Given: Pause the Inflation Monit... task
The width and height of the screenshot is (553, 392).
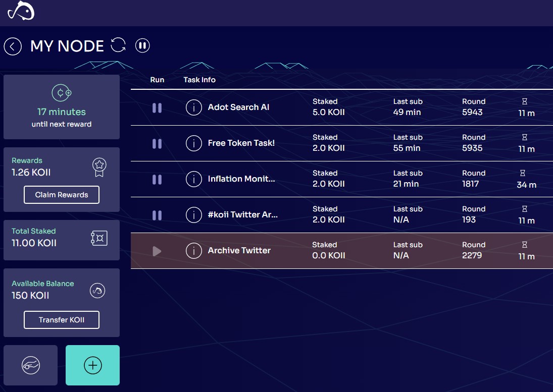Looking at the screenshot, I should click(157, 180).
